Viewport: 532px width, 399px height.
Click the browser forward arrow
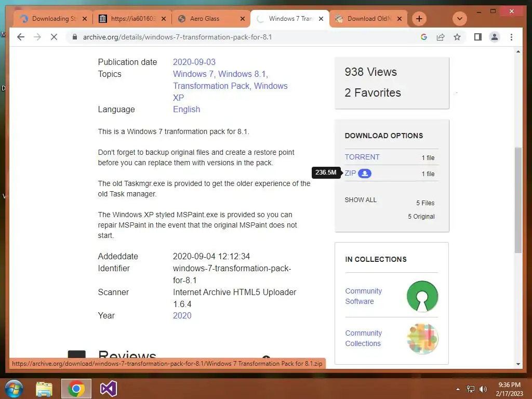point(37,37)
